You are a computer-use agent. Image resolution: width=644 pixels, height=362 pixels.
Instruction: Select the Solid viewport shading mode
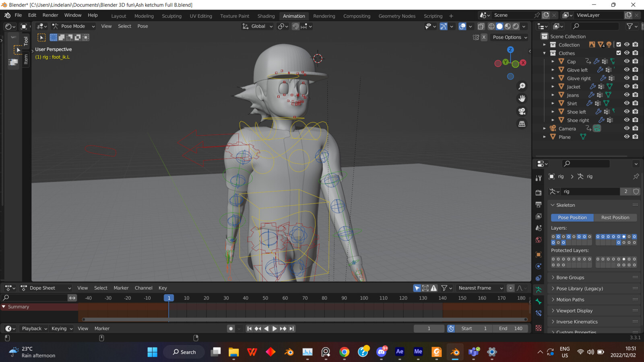tap(500, 26)
